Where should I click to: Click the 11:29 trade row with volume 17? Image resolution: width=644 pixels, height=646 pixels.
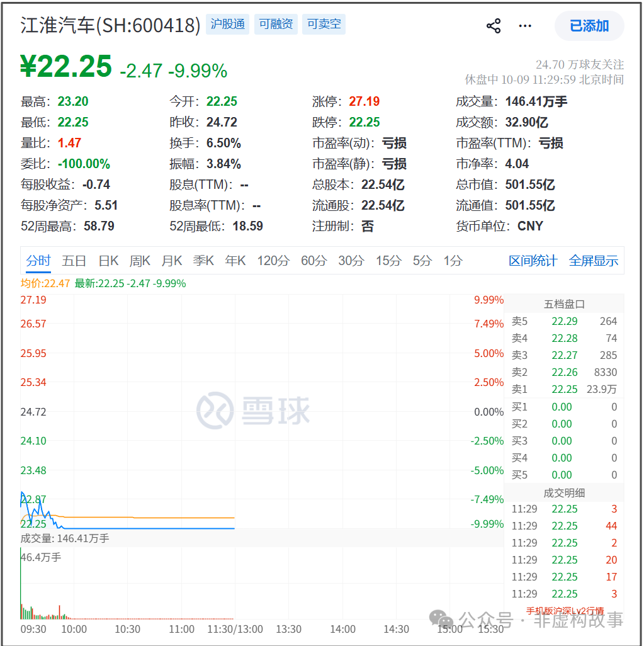564,577
